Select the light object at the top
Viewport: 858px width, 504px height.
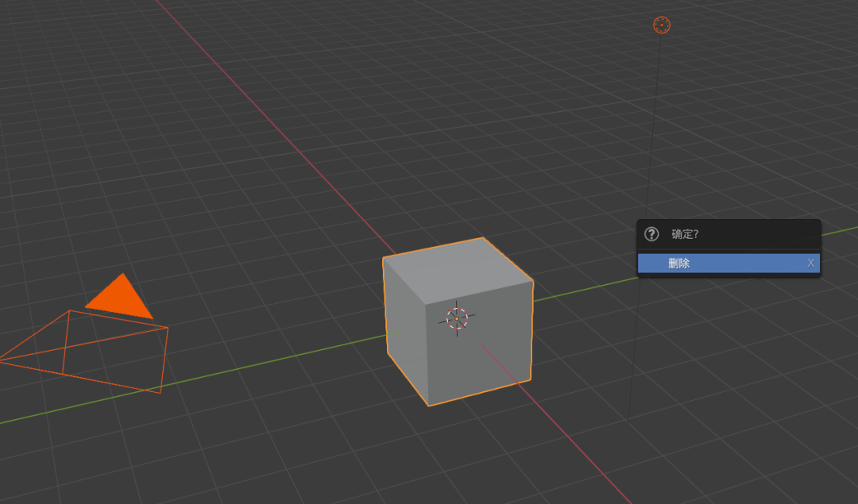pyautogui.click(x=662, y=25)
